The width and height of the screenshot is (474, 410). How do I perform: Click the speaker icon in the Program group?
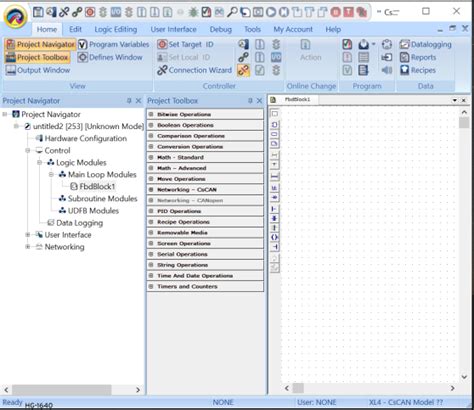click(x=387, y=70)
